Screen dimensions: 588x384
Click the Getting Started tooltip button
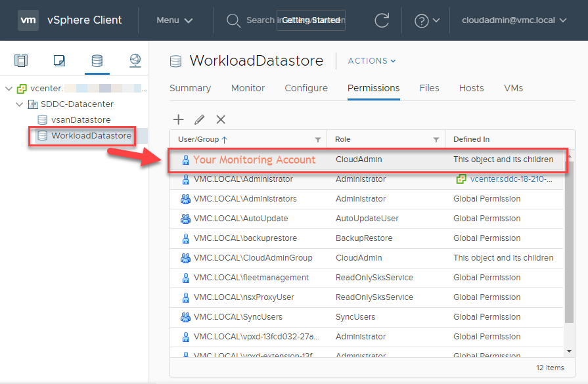point(311,20)
